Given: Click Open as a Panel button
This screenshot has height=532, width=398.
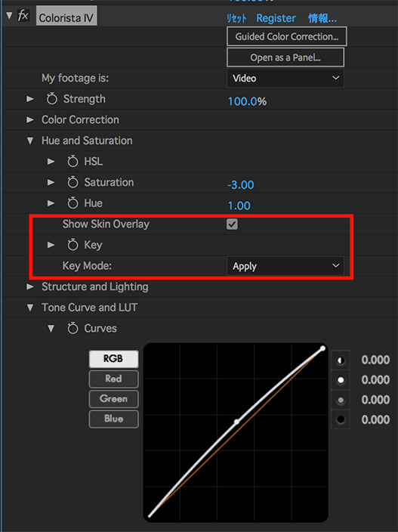Looking at the screenshot, I should pos(285,57).
